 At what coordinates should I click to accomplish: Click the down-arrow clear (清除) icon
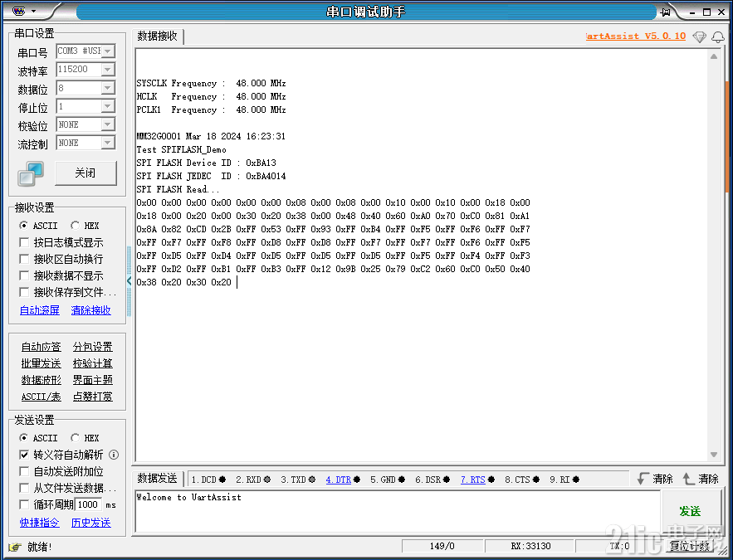pos(643,479)
